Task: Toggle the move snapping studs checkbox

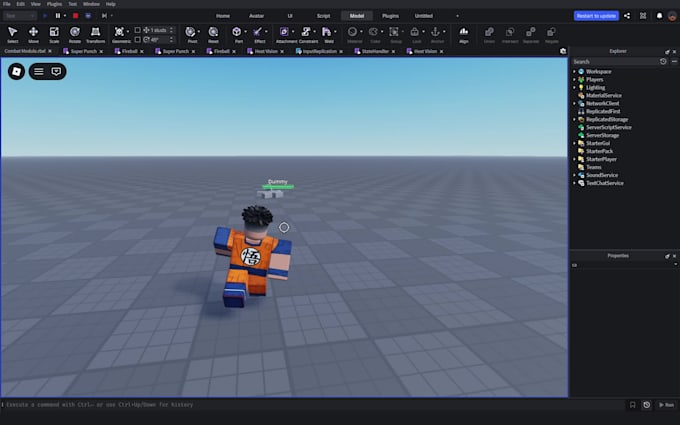Action: [x=137, y=30]
